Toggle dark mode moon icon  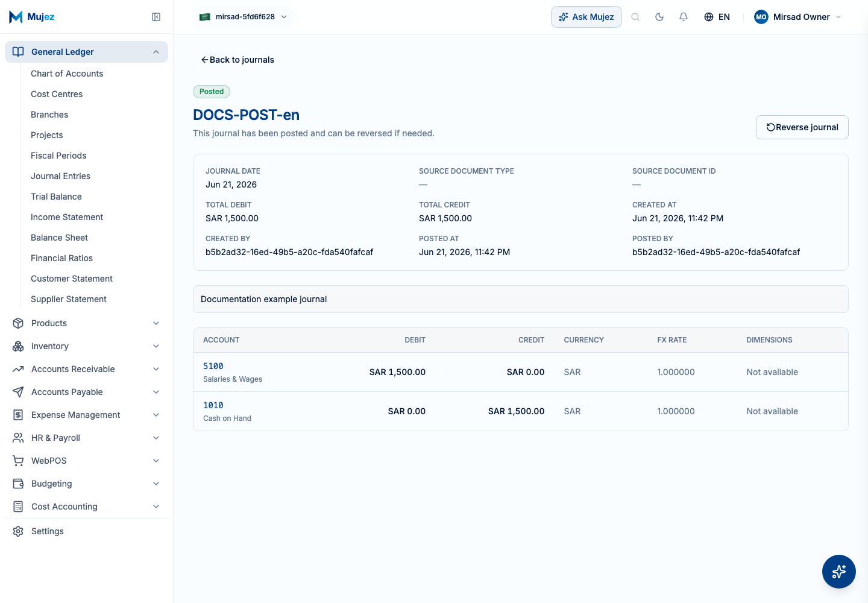(x=659, y=17)
